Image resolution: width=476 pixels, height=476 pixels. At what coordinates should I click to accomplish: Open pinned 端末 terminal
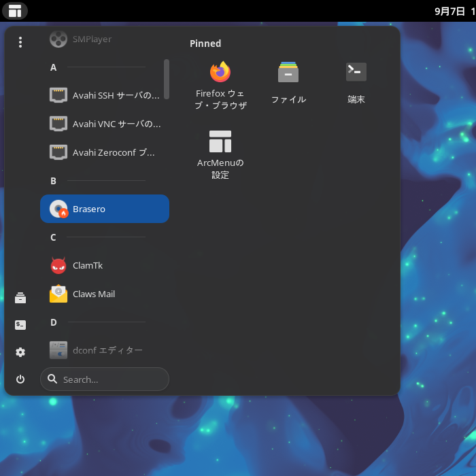pos(356,82)
